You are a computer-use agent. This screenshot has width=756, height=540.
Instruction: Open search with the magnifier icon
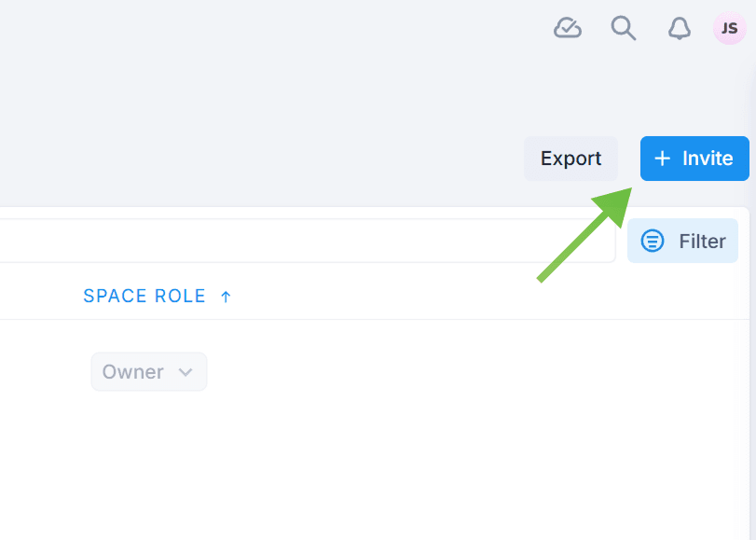click(x=623, y=28)
